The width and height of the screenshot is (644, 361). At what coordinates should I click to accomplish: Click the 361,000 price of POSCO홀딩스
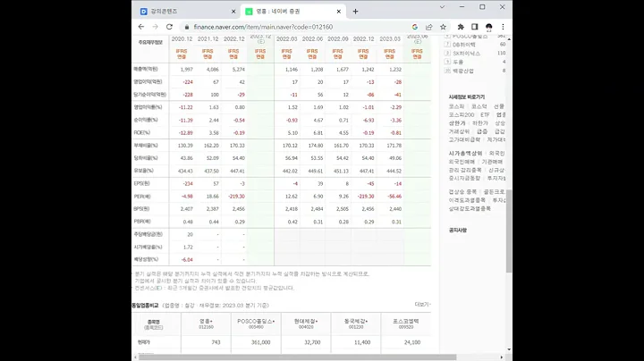[261, 342]
